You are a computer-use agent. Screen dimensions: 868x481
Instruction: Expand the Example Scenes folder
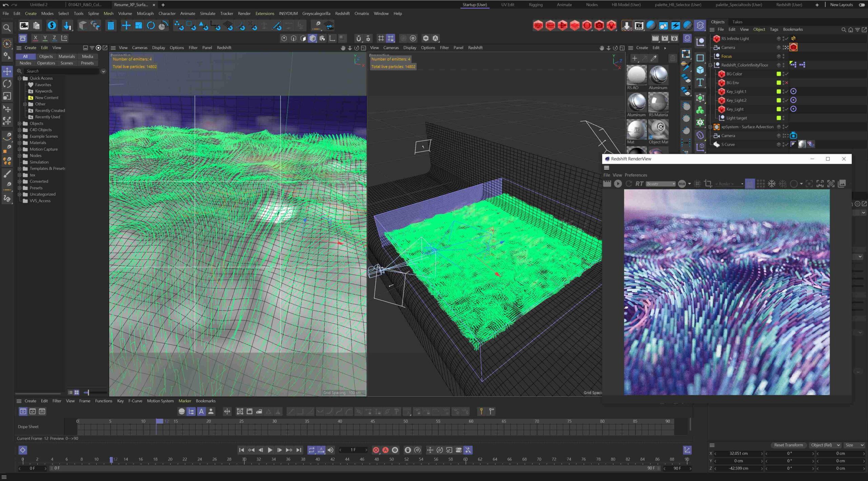[20, 136]
